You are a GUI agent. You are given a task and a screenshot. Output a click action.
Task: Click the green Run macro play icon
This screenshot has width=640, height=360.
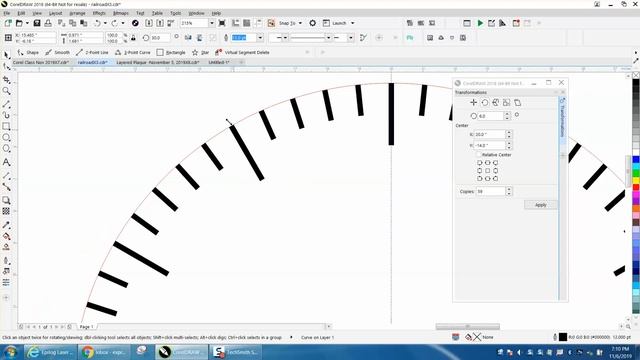click(x=480, y=23)
